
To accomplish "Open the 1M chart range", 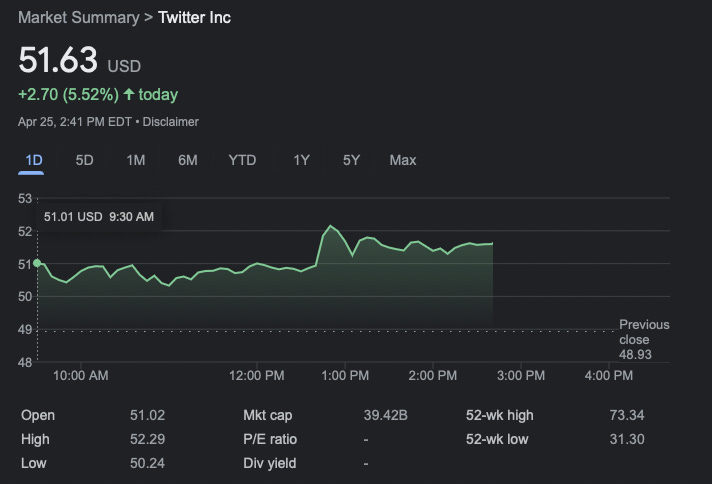I will [x=136, y=160].
